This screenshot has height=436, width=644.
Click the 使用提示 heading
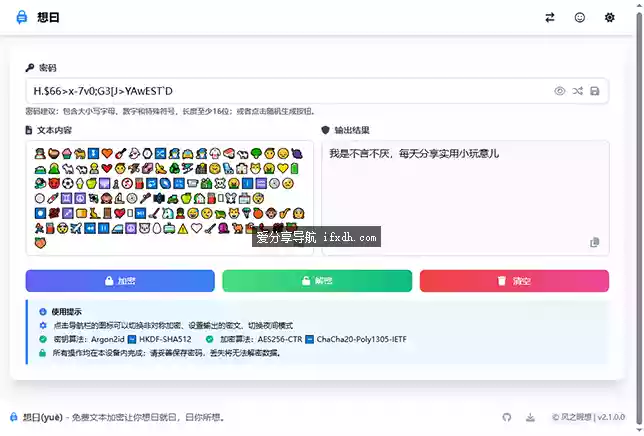pos(67,312)
